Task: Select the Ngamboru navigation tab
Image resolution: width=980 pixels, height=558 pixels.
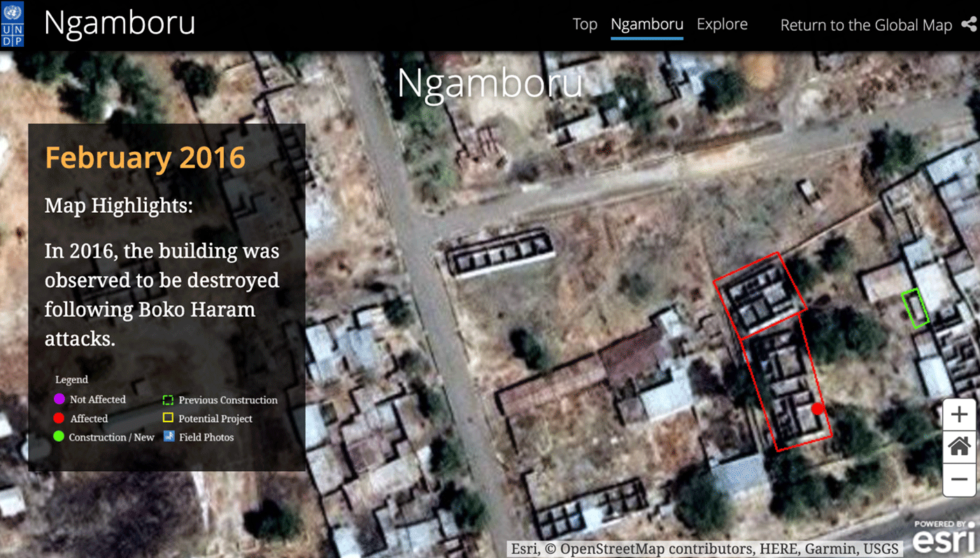Action: tap(646, 25)
